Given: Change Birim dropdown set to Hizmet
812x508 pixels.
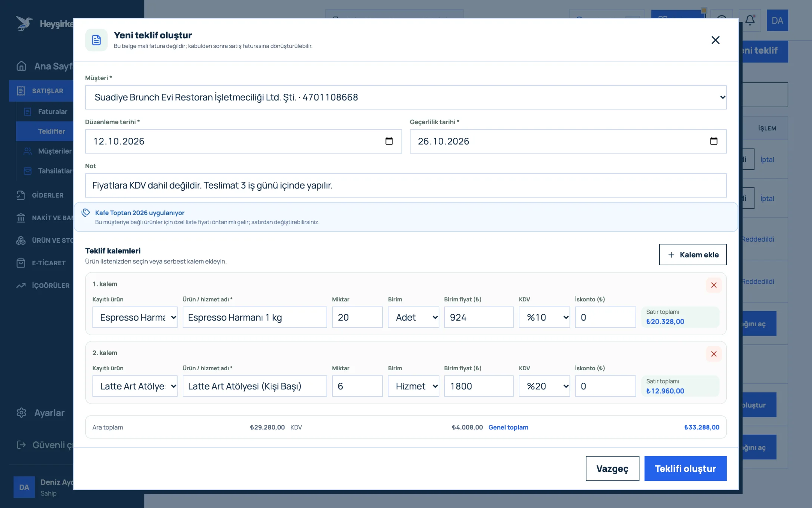Looking at the screenshot, I should pos(414,386).
